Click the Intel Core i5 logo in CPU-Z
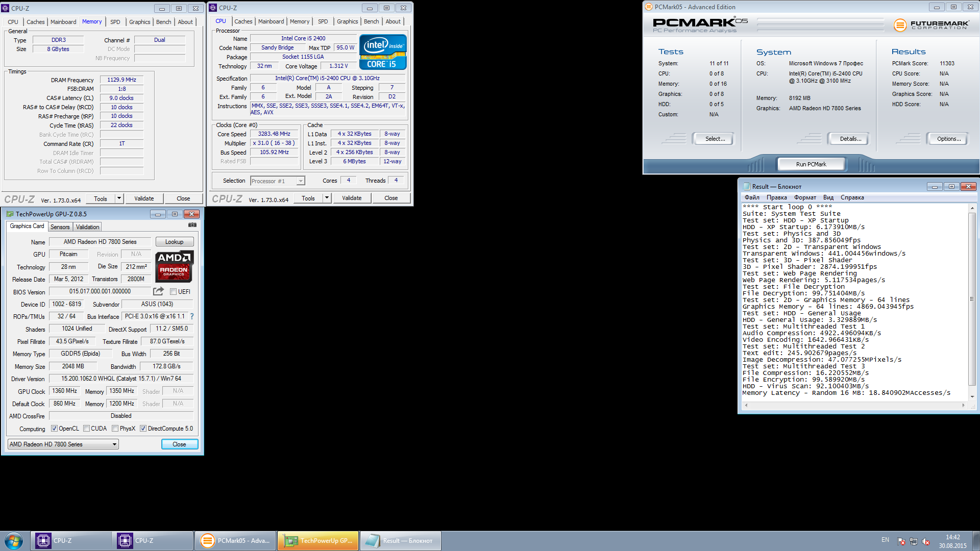The width and height of the screenshot is (980, 551). click(x=383, y=52)
